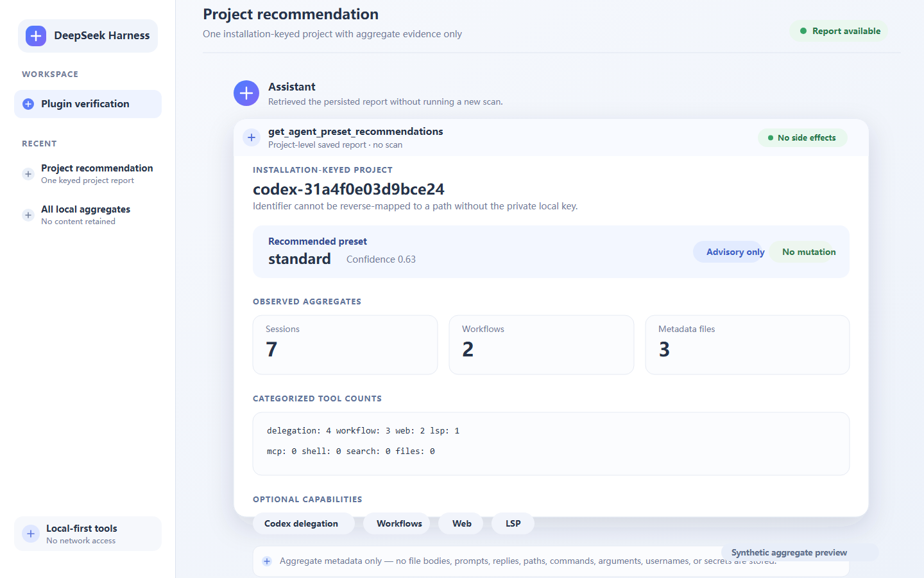Click the plus icon before Aggregate metadata only note

tap(267, 561)
